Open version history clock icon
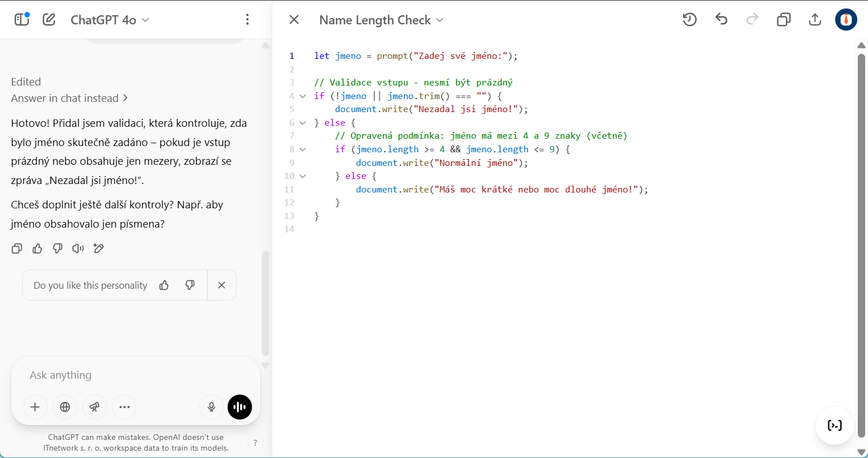The height and width of the screenshot is (458, 868). click(689, 20)
